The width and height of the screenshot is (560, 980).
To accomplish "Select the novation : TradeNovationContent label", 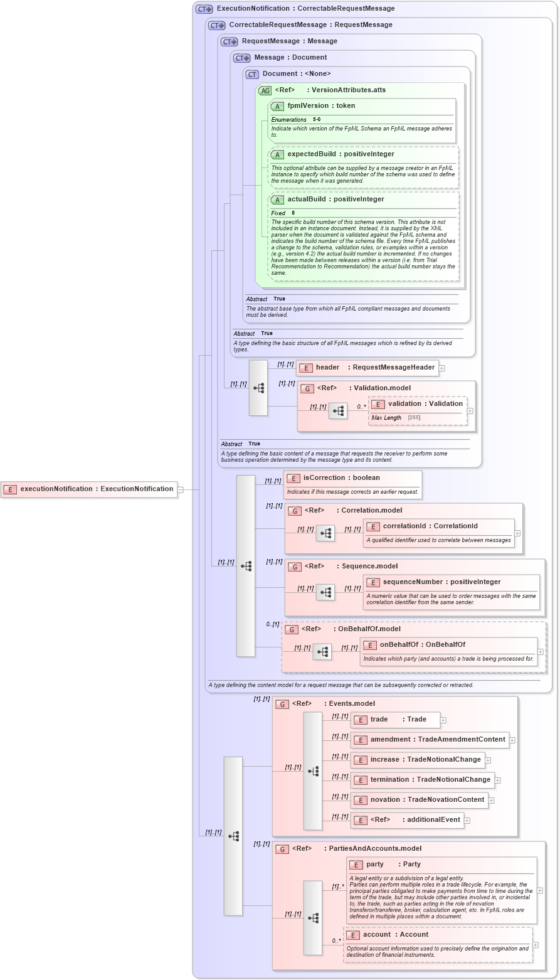I will 428,800.
